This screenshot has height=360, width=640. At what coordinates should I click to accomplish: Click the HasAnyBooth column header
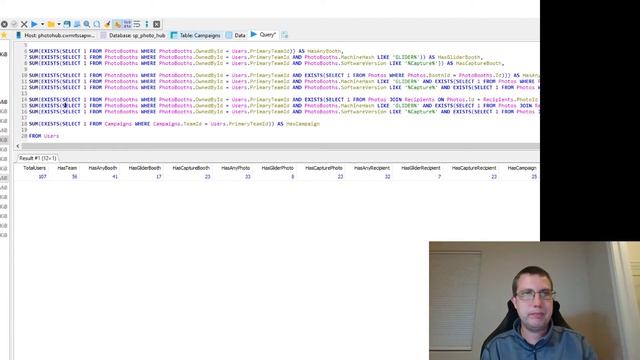click(102, 168)
